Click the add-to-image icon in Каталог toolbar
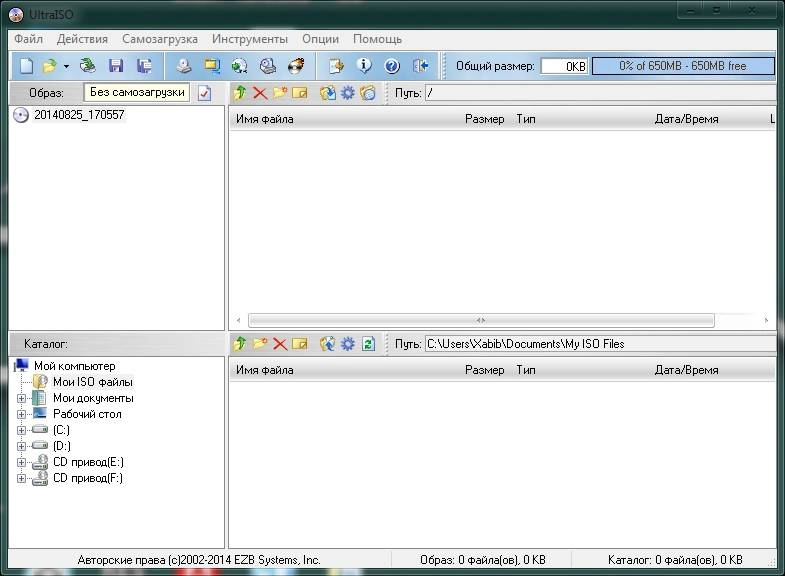Image resolution: width=785 pixels, height=576 pixels. pos(327,344)
